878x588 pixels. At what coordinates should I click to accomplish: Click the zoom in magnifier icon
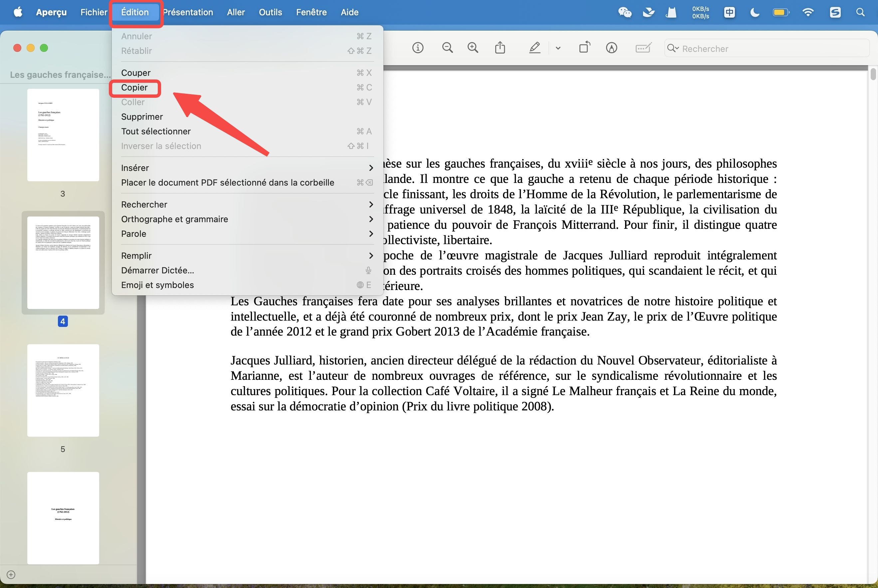click(x=473, y=48)
